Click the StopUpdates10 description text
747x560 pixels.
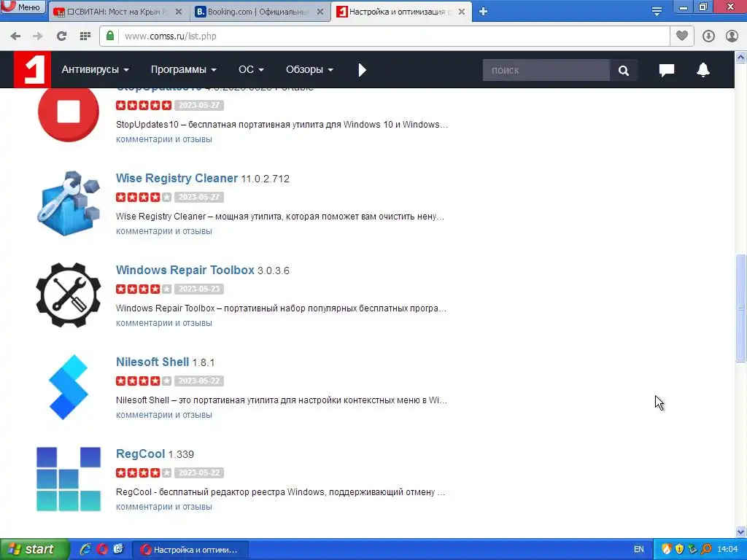coord(282,125)
